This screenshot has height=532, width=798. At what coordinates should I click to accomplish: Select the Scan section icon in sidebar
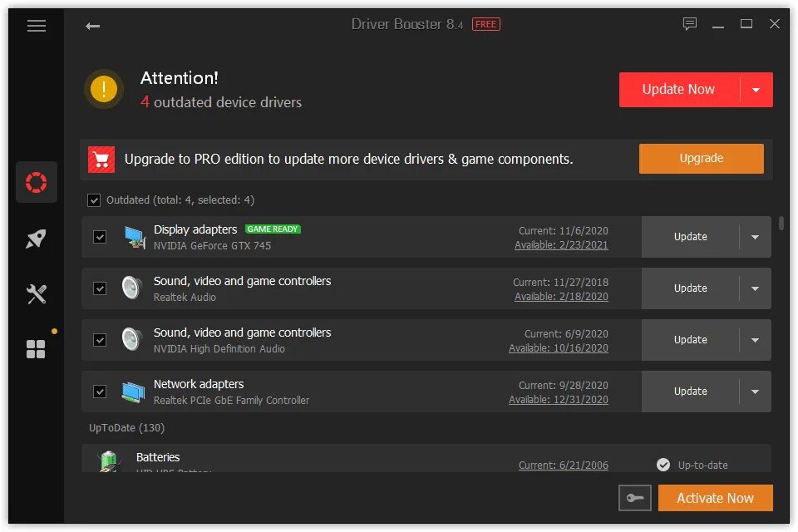click(36, 182)
